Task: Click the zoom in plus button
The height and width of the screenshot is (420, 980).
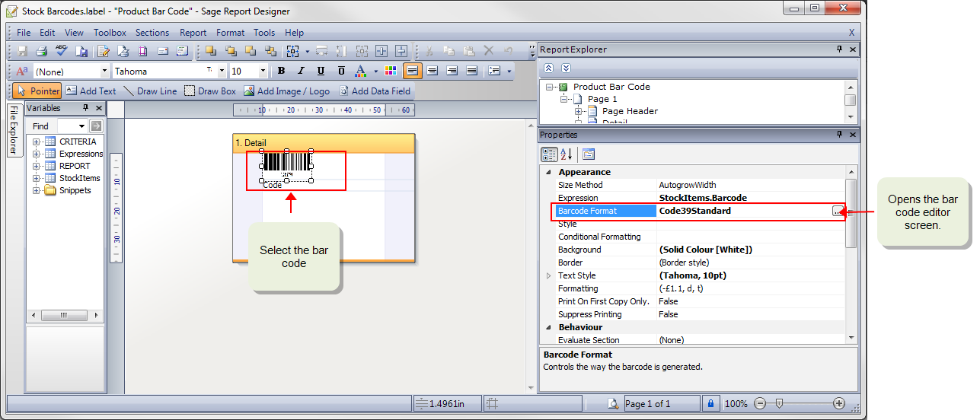Action: pyautogui.click(x=839, y=403)
